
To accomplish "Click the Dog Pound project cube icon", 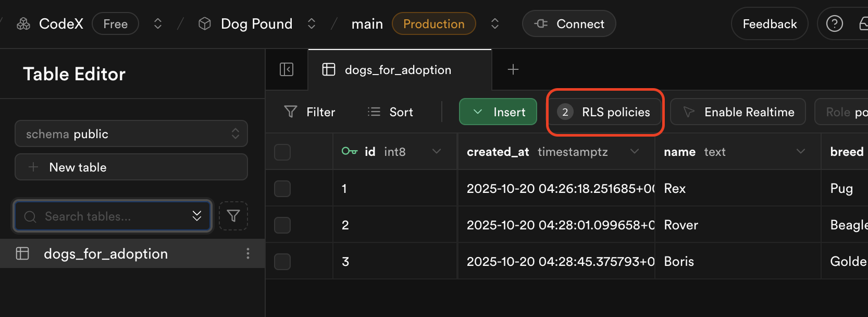I will [x=205, y=24].
